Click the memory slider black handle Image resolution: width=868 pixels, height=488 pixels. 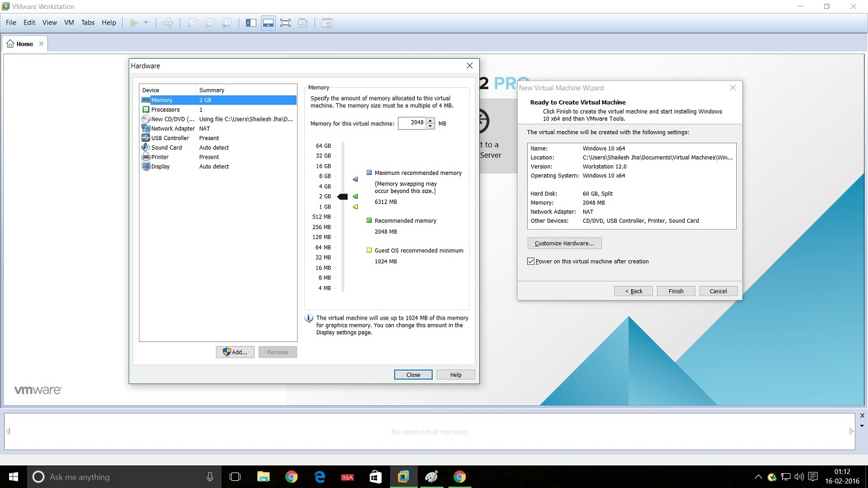click(x=343, y=196)
